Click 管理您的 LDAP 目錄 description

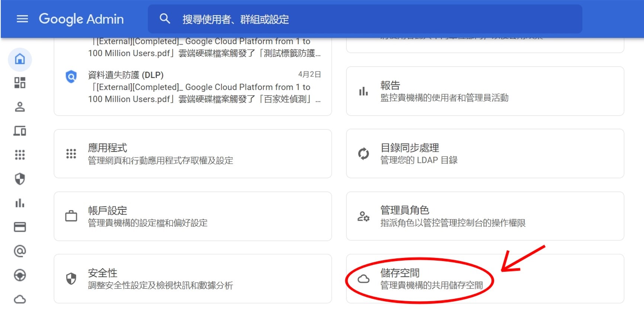tap(419, 160)
